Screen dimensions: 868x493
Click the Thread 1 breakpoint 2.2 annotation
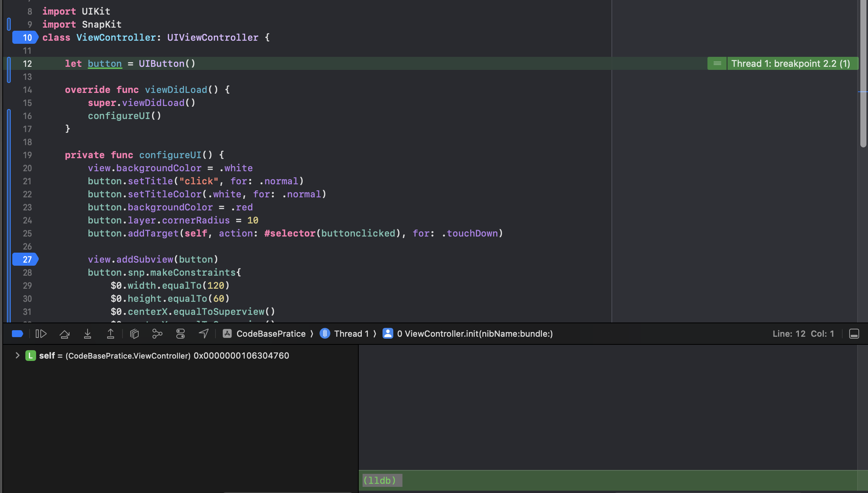(x=783, y=64)
